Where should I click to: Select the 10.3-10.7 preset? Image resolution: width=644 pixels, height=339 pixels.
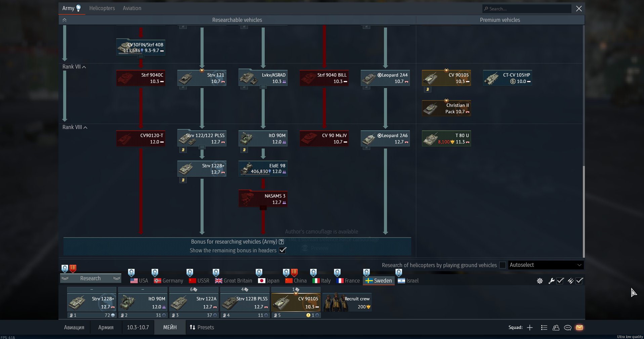tap(138, 328)
